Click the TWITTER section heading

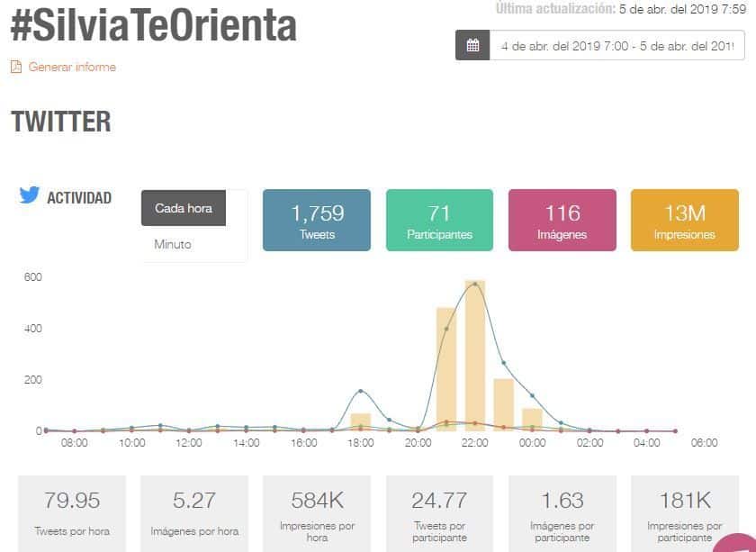[61, 122]
